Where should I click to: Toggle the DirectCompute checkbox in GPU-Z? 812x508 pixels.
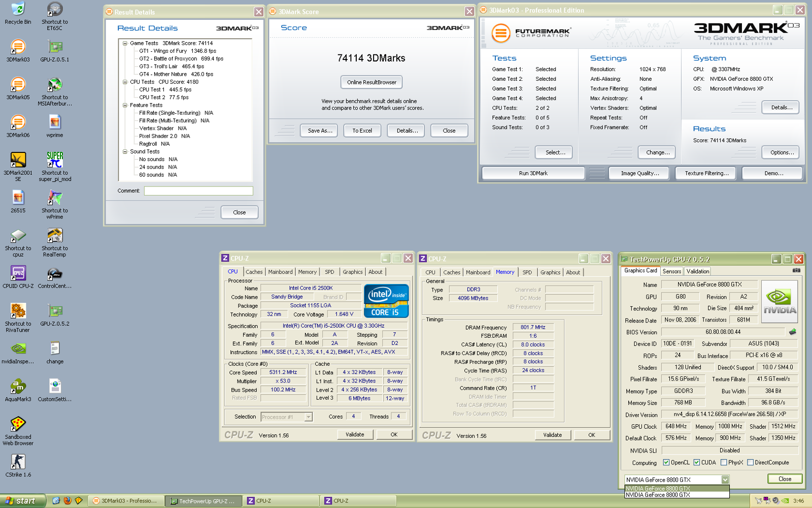pyautogui.click(x=750, y=462)
